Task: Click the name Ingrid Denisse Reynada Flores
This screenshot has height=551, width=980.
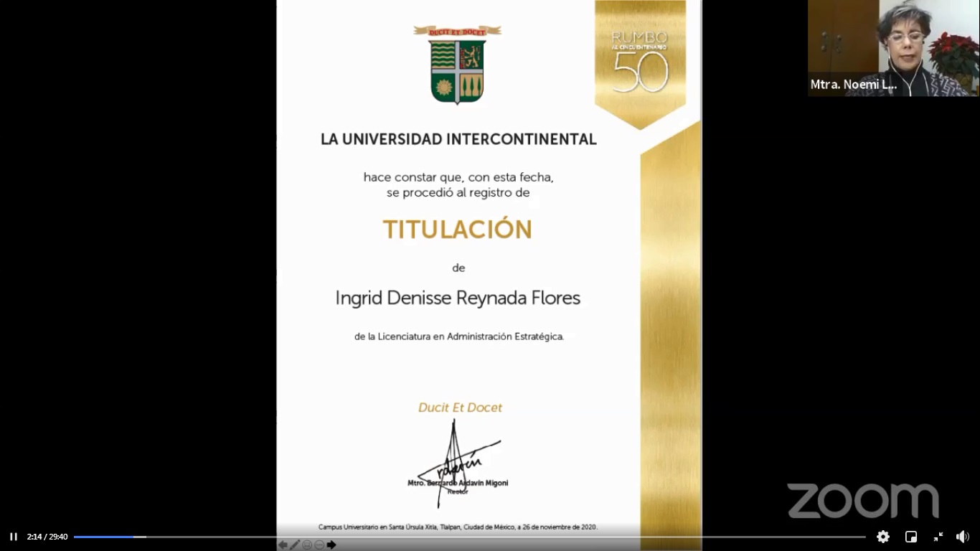Action: click(458, 298)
